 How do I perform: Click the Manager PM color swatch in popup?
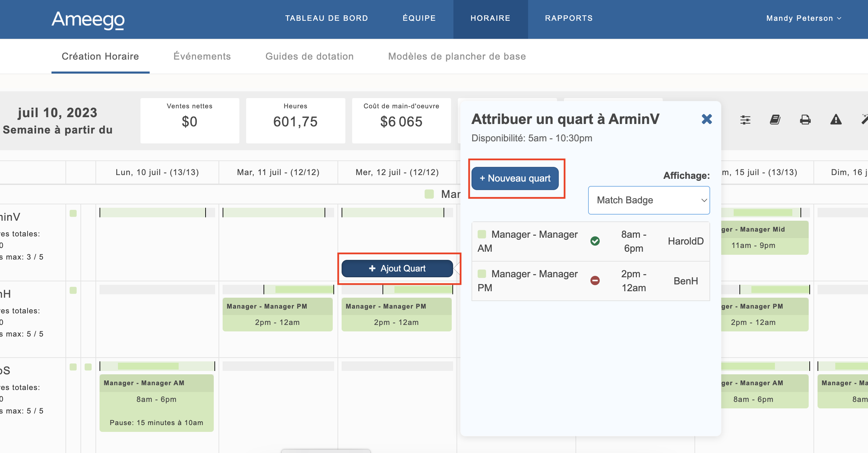pos(482,274)
